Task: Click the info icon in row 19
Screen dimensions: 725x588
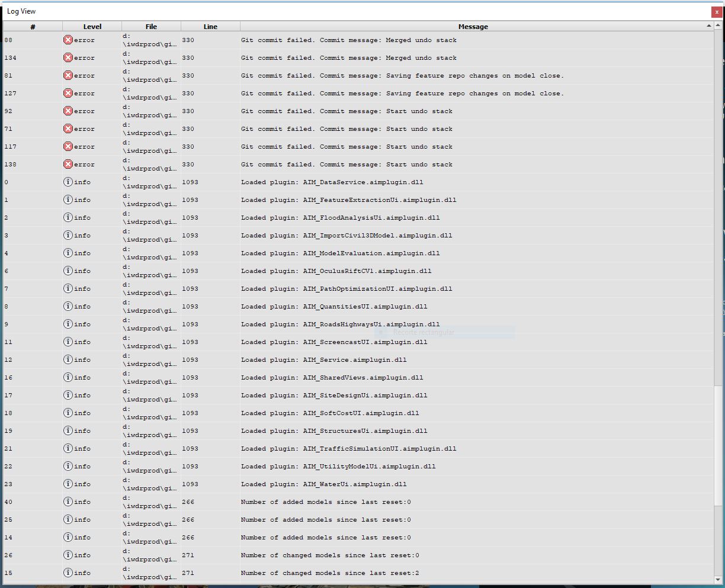Action: 68,430
